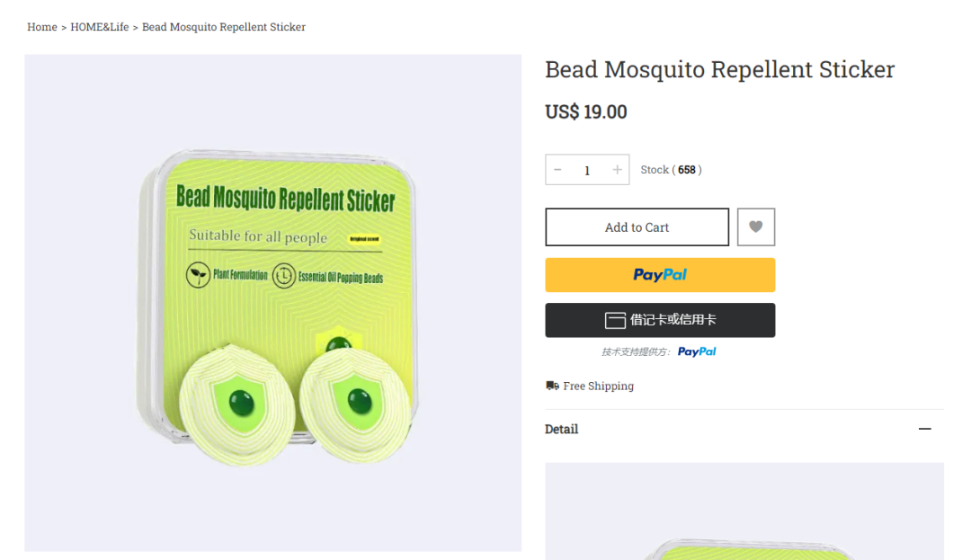Add the sticker to cart
The height and width of the screenshot is (560, 971).
[x=637, y=227]
